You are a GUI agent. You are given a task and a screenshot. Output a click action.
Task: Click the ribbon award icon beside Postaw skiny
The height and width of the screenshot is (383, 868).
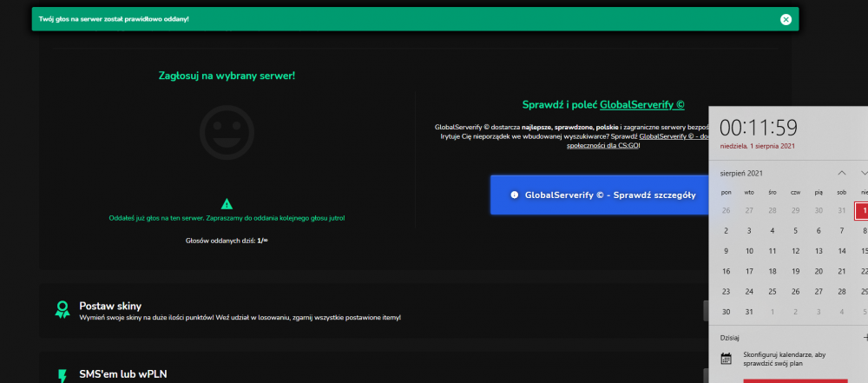(62, 309)
